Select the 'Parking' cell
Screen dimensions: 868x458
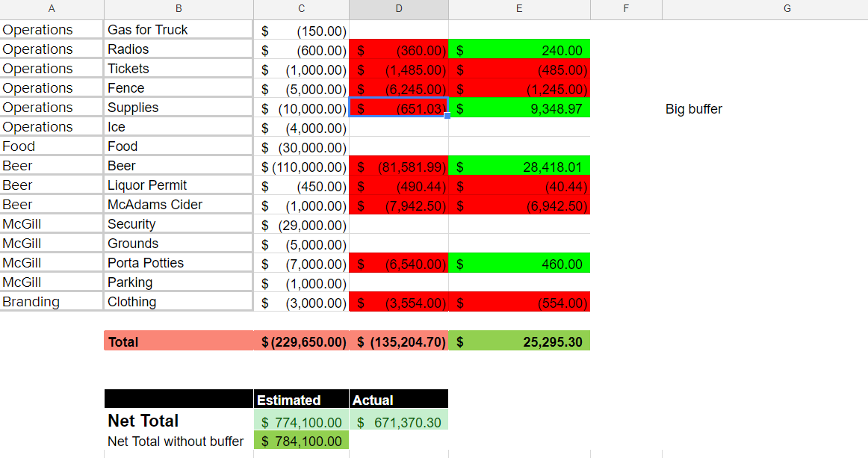[x=179, y=282]
